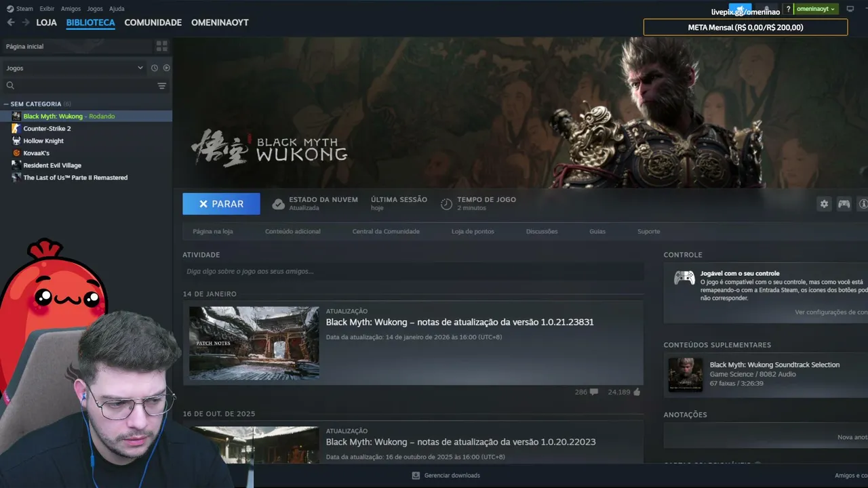Click The Last of Us Parte II icon
868x488 pixels.
click(x=16, y=177)
